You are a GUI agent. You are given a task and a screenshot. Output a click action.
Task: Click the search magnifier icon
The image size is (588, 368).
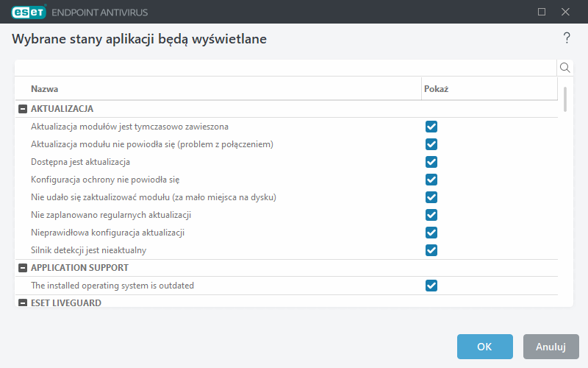point(565,68)
